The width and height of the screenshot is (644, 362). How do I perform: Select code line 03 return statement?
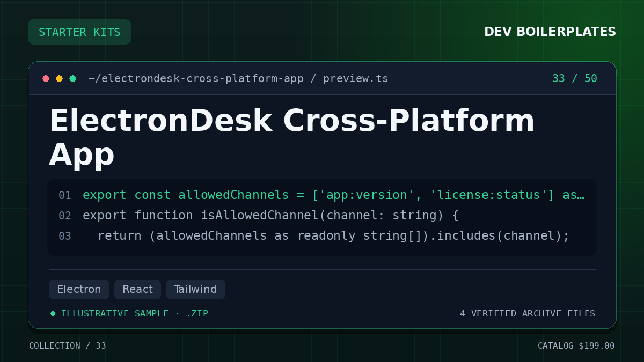click(x=333, y=236)
